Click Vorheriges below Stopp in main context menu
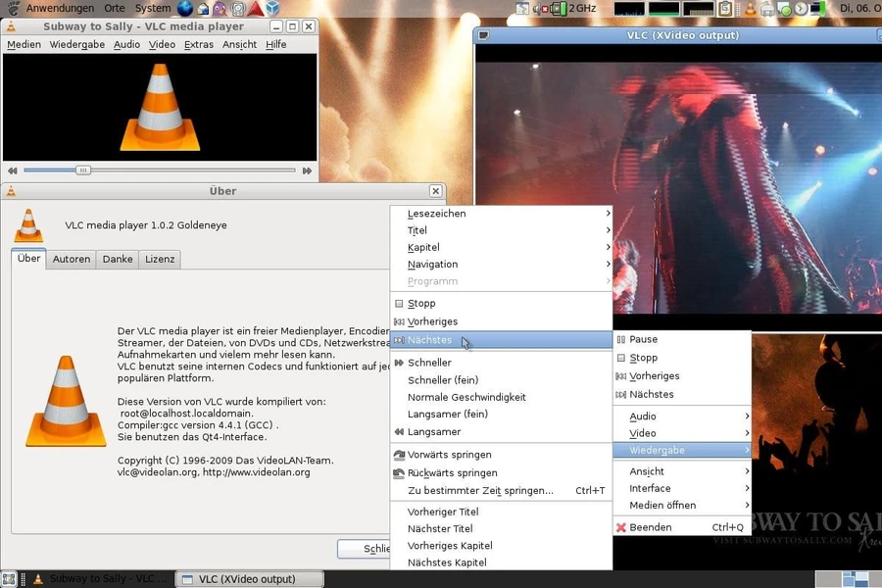The width and height of the screenshot is (882, 588). [x=682, y=376]
